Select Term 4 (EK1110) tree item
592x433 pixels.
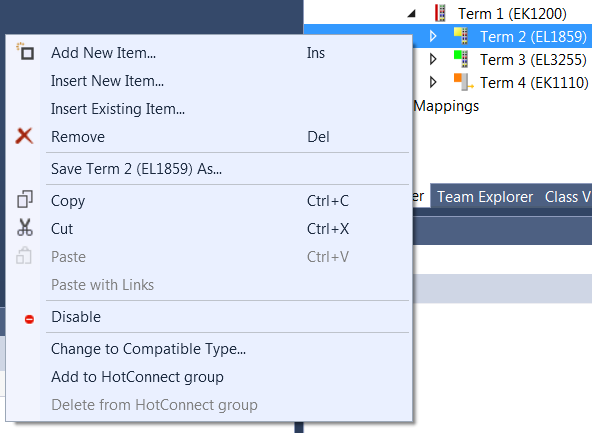point(534,83)
